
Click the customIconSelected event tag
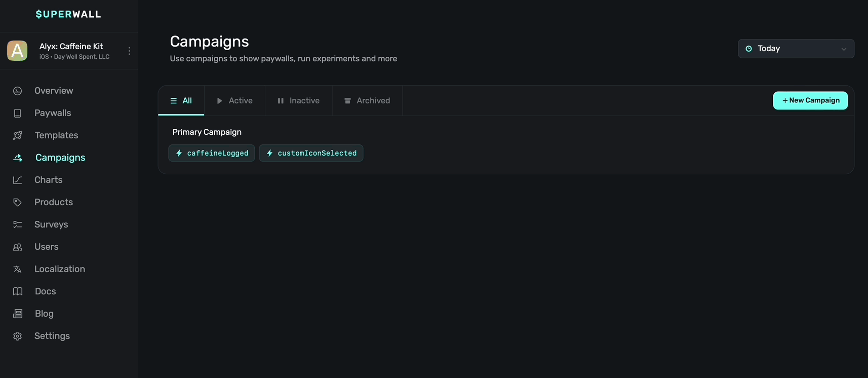pos(311,153)
